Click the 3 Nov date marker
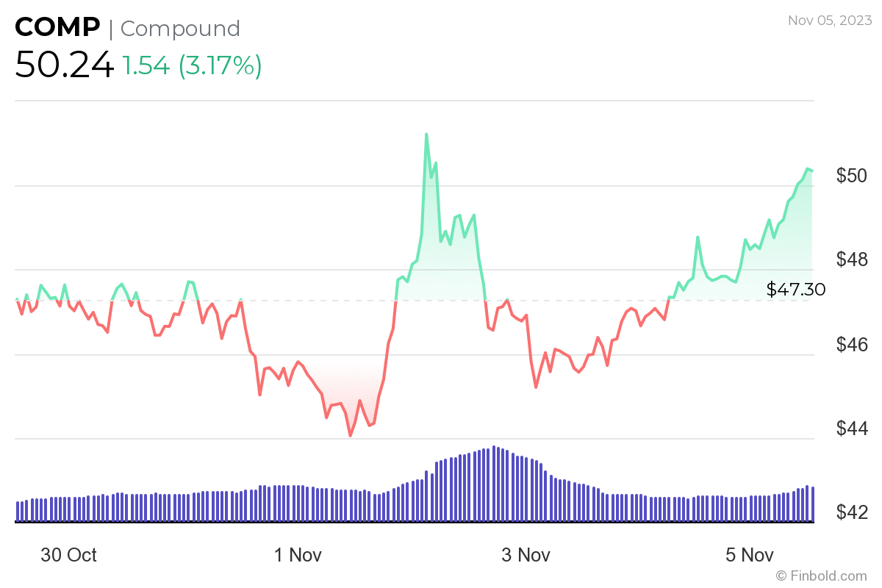This screenshot has height=588, width=882. (526, 555)
